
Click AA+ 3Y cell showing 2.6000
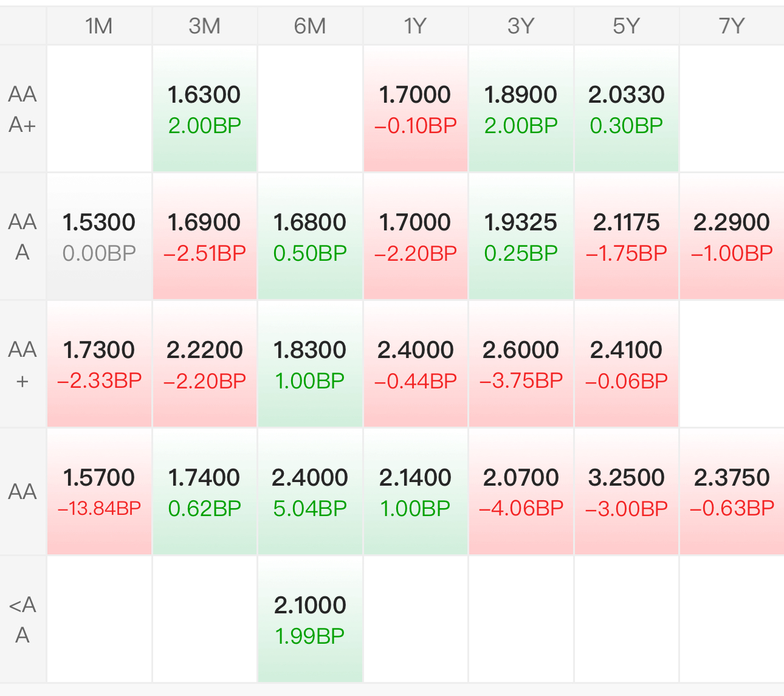coord(521,365)
